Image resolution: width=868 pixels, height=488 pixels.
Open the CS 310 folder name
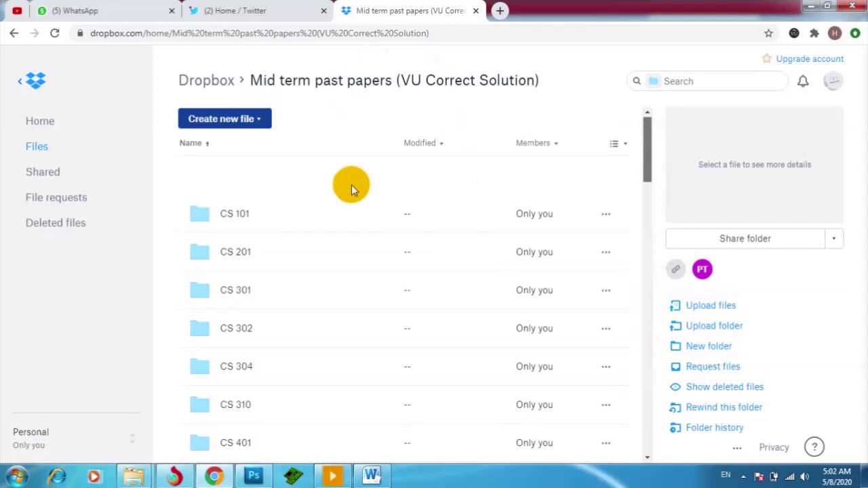[x=235, y=405]
